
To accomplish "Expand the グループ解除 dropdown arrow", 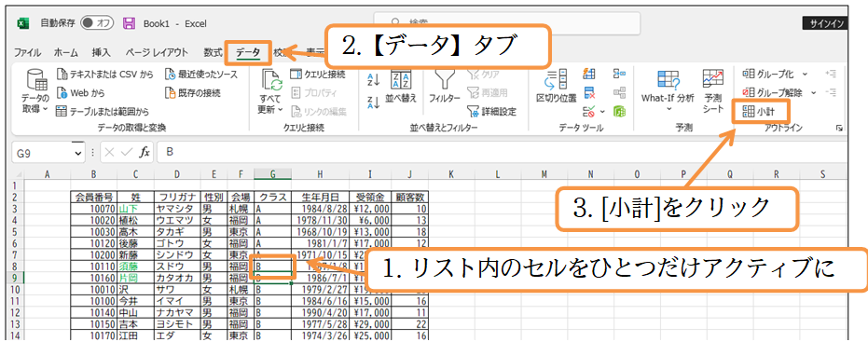I will [x=814, y=93].
